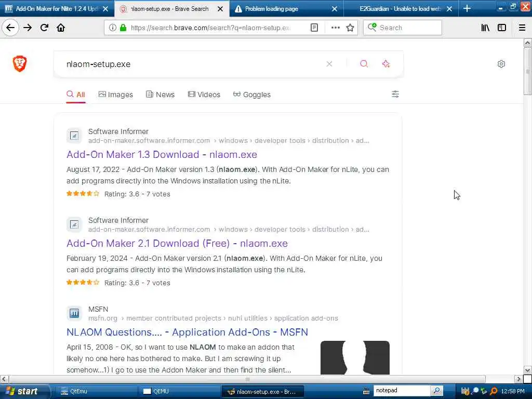Open Add-On Maker 2.1 Download link

pyautogui.click(x=177, y=243)
